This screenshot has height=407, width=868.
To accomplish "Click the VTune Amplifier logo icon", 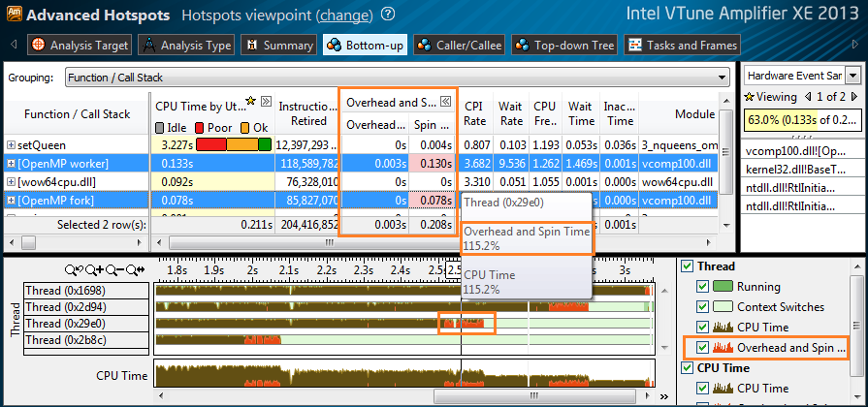I will click(x=14, y=15).
